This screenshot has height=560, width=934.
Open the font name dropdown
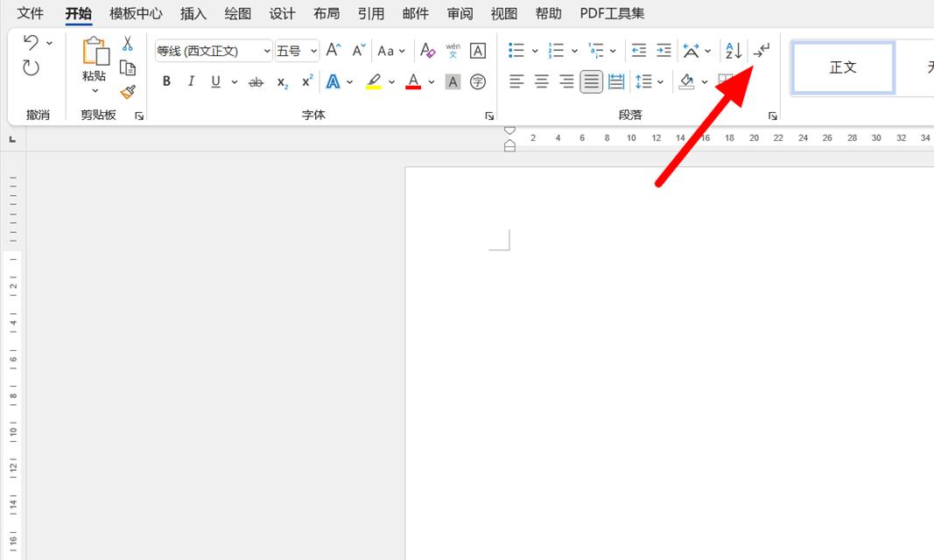coord(267,51)
